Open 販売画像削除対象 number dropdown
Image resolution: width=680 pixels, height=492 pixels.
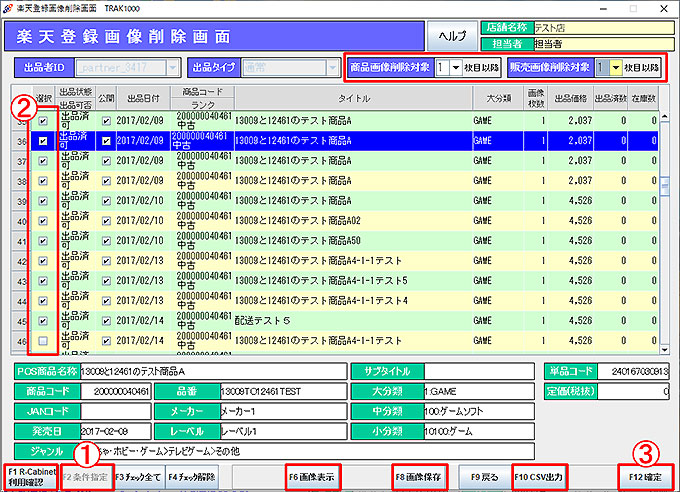coord(614,68)
